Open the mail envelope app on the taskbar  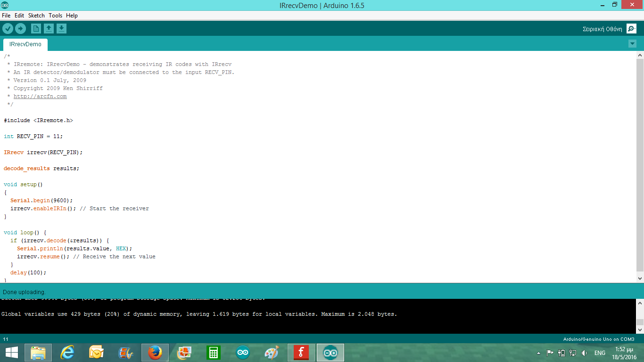(97, 353)
